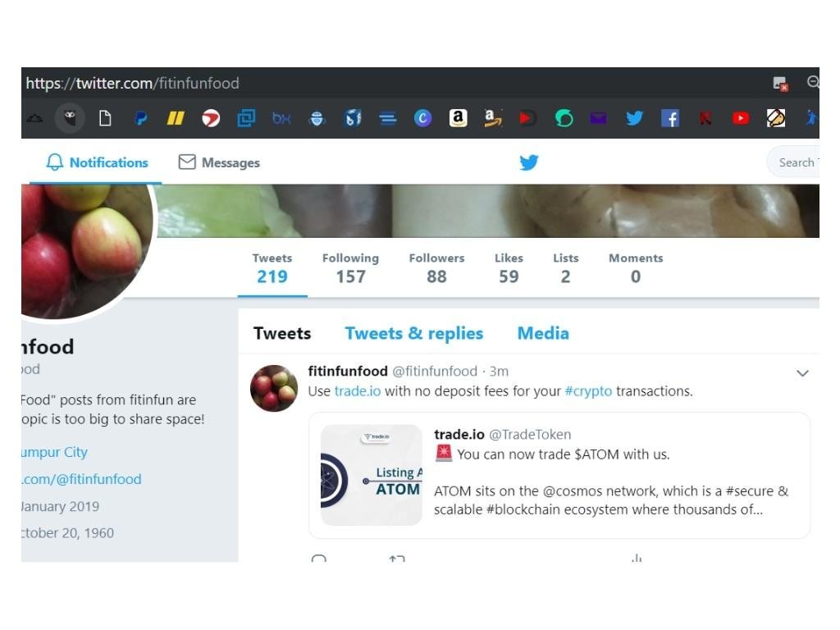Click the browser address bar URL
Image resolution: width=840 pixels, height=630 pixels.
132,83
